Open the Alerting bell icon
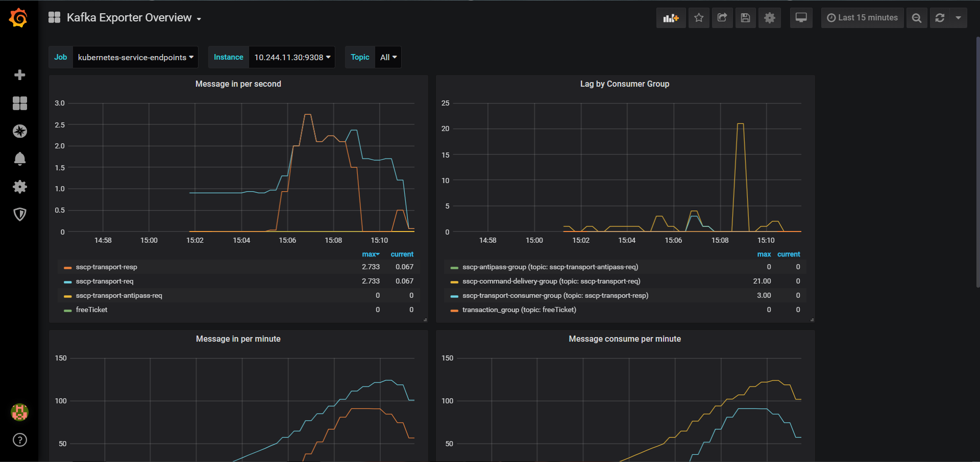This screenshot has width=980, height=462. [19, 159]
